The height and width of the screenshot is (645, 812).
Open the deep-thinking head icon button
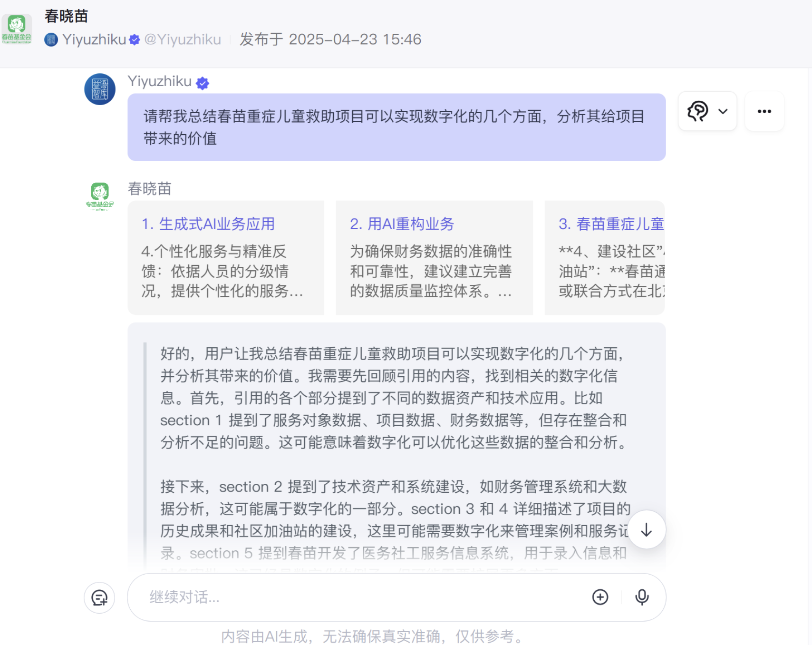coord(698,111)
